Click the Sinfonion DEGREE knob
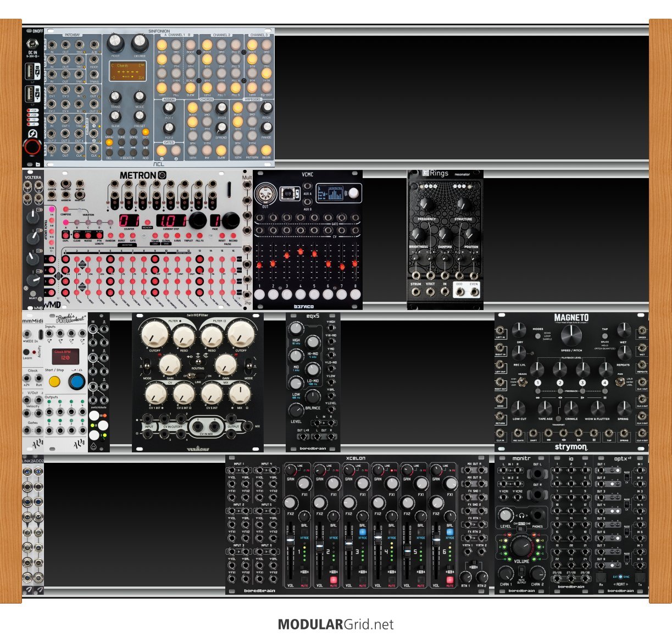 (x=140, y=42)
